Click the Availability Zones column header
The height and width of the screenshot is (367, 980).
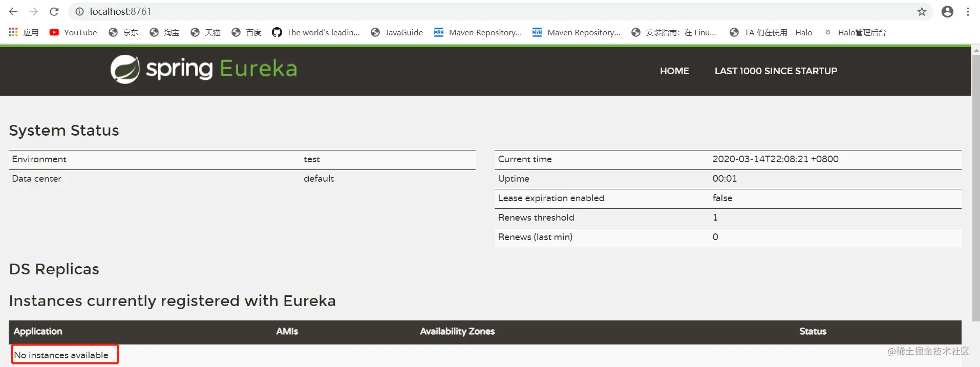457,331
